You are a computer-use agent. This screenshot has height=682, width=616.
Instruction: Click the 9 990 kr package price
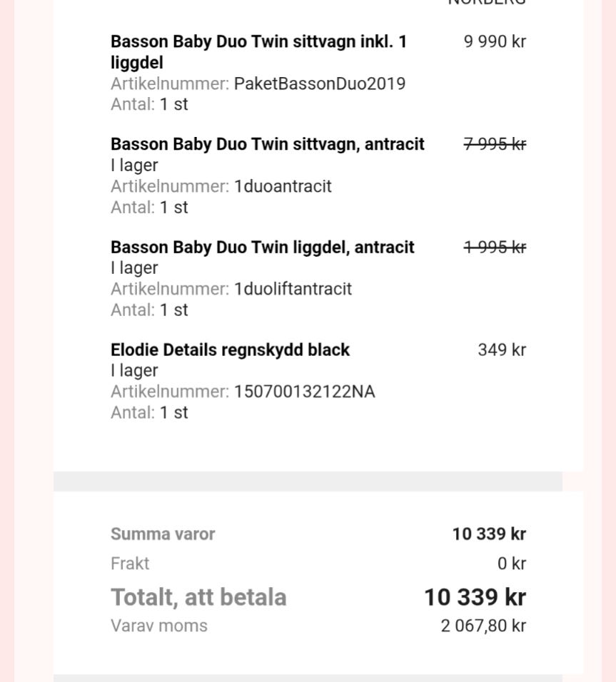point(494,41)
